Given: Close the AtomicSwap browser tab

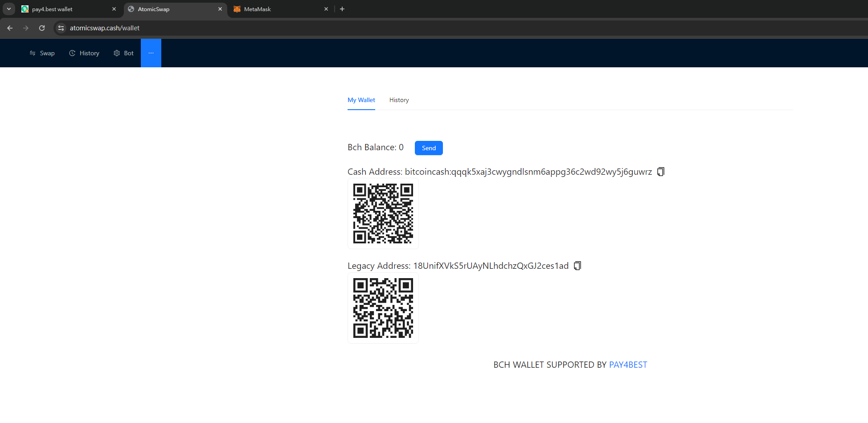Looking at the screenshot, I should (x=220, y=9).
